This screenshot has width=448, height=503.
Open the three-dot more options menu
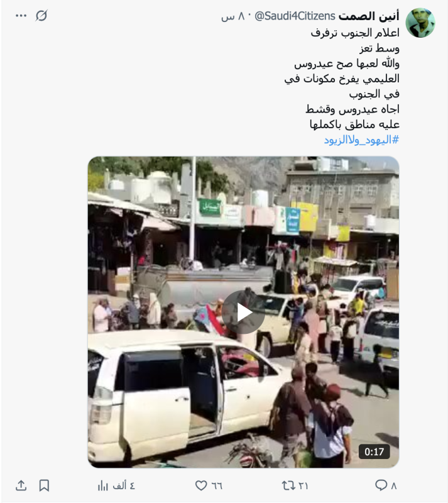click(x=21, y=16)
